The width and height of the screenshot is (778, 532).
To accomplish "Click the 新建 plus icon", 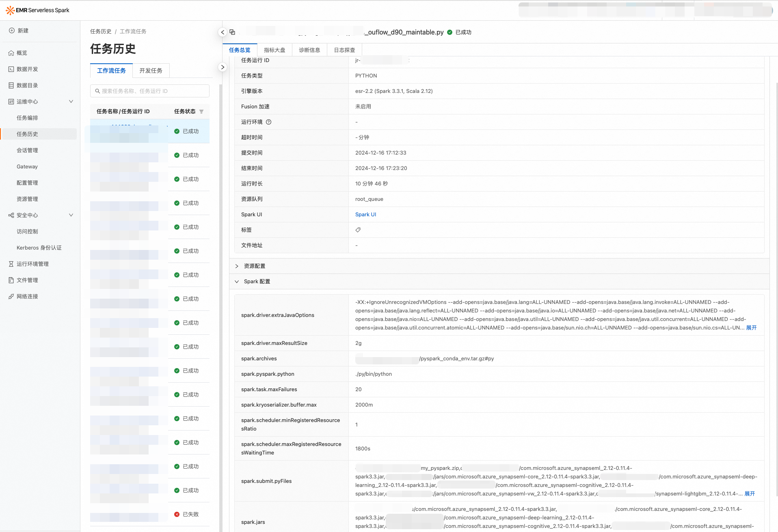I will (12, 30).
